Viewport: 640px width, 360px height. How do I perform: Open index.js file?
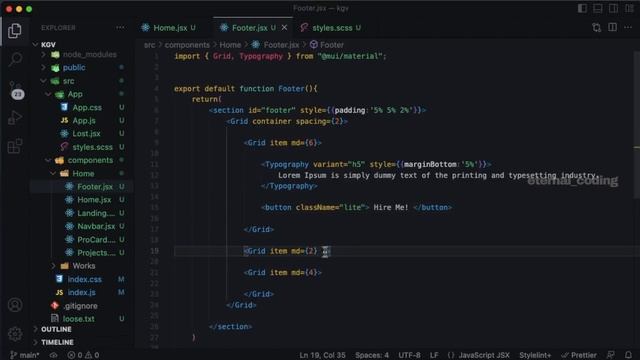pos(81,292)
